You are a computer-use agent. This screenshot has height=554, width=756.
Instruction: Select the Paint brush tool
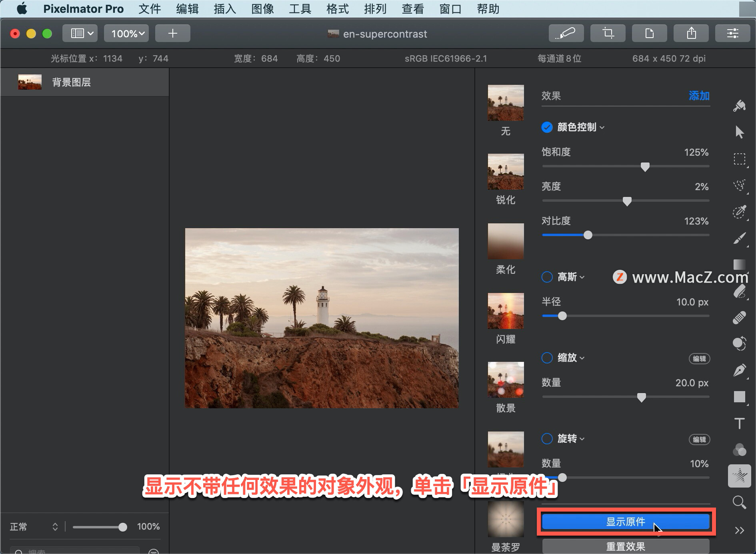(739, 238)
